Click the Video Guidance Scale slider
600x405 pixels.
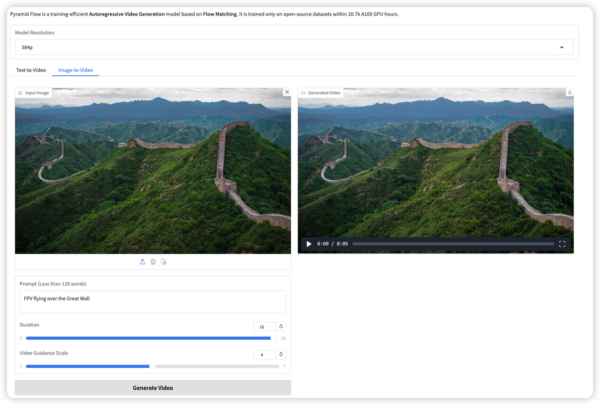(150, 366)
